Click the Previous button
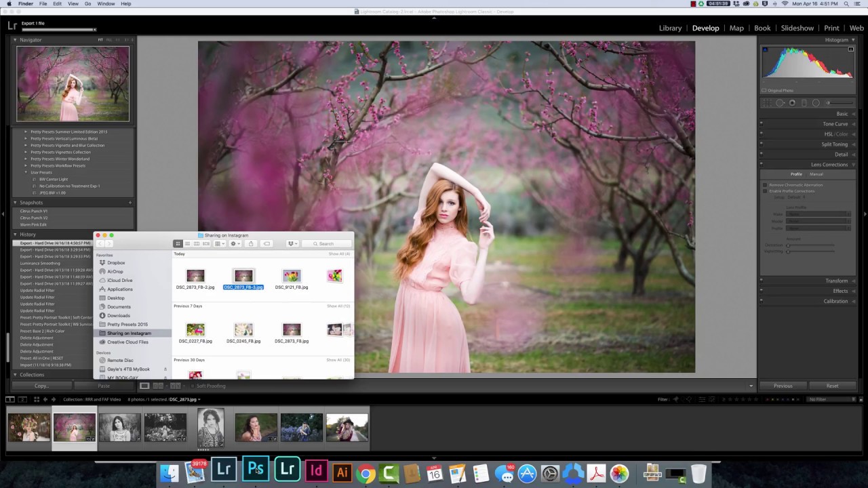 [783, 386]
